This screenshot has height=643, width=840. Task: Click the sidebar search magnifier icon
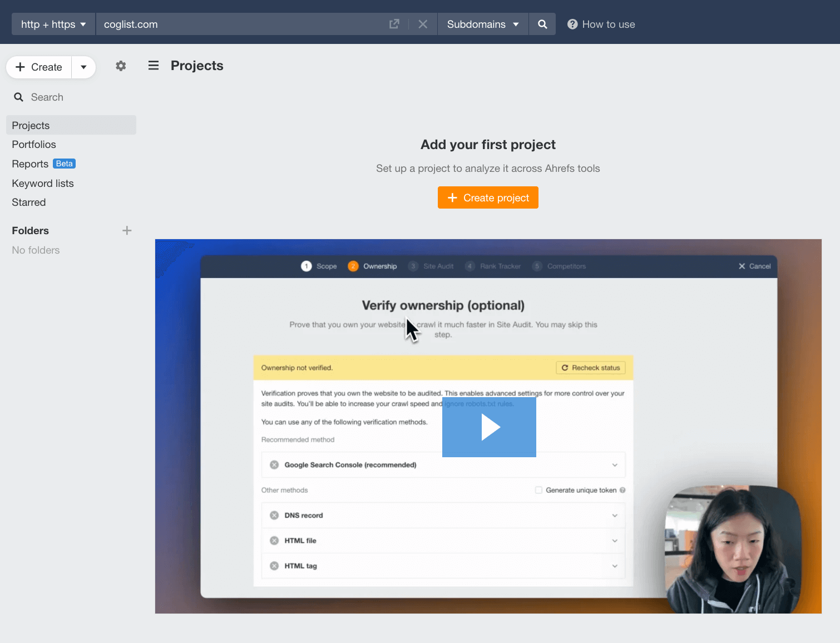click(19, 97)
